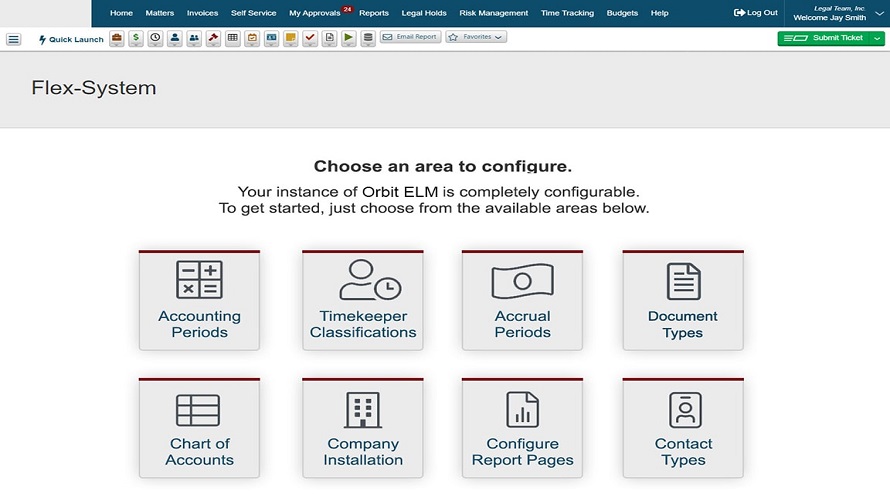Open the Configure Report Pages tile
Image resolution: width=890 pixels, height=500 pixels.
[x=522, y=428]
